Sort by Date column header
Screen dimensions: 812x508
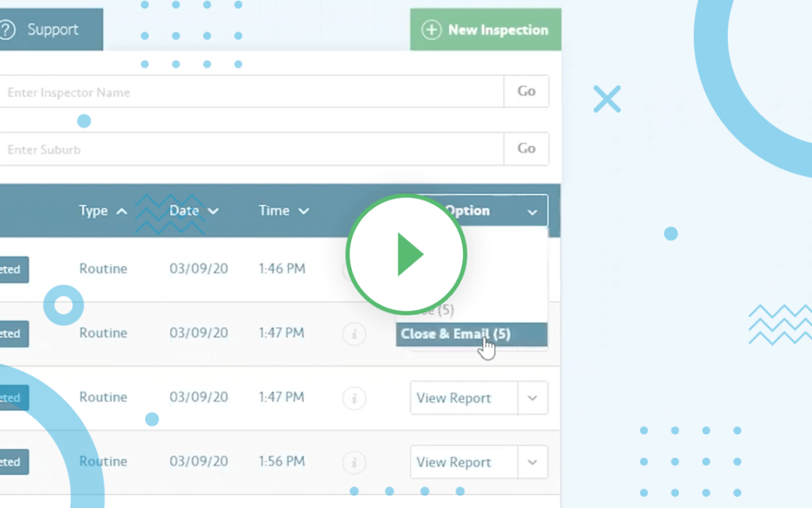click(x=194, y=211)
